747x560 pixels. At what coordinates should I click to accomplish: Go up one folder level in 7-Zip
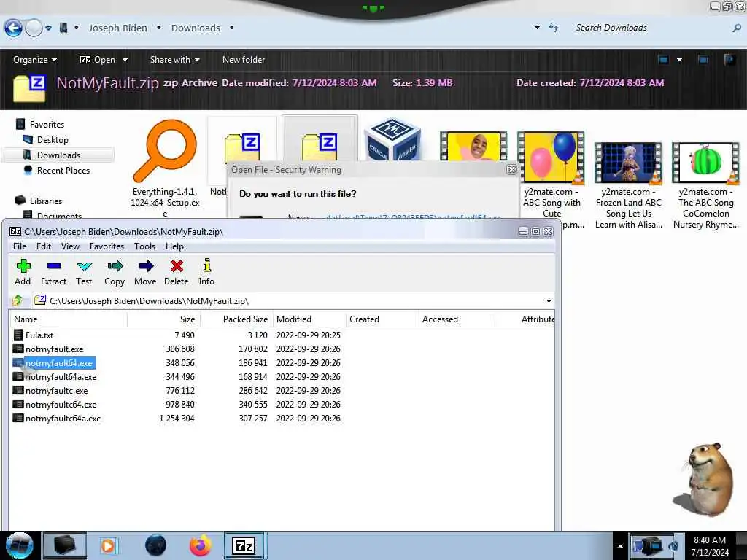click(18, 300)
